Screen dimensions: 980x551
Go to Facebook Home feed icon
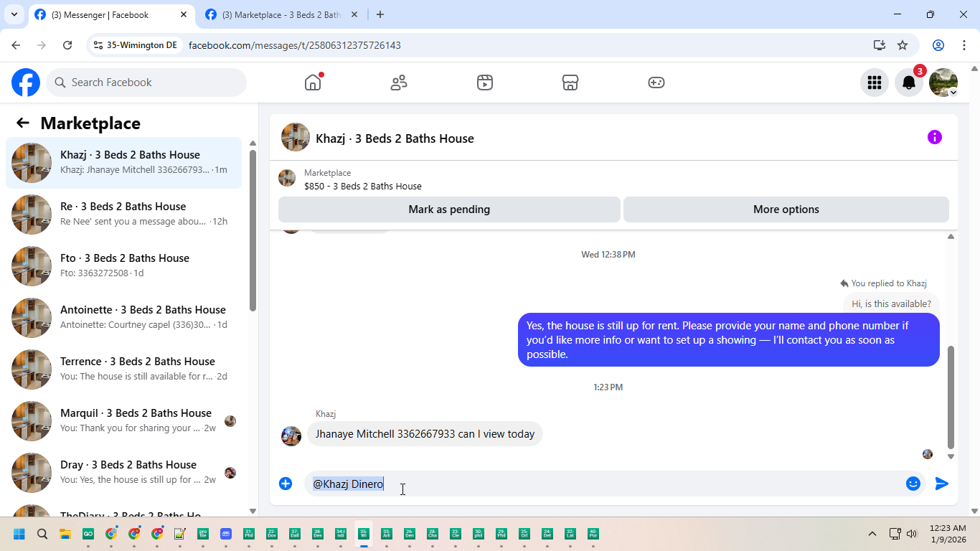click(313, 83)
